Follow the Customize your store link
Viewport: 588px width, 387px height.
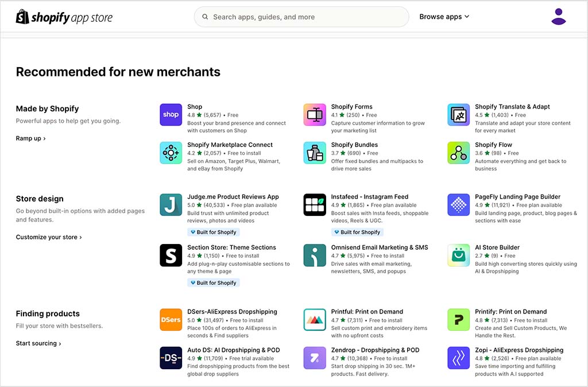49,237
